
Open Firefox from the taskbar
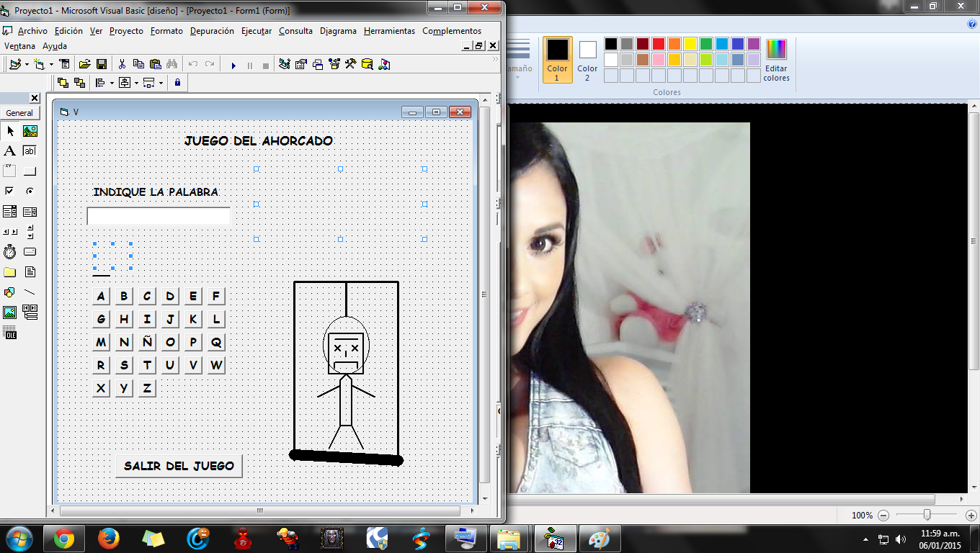coord(108,539)
